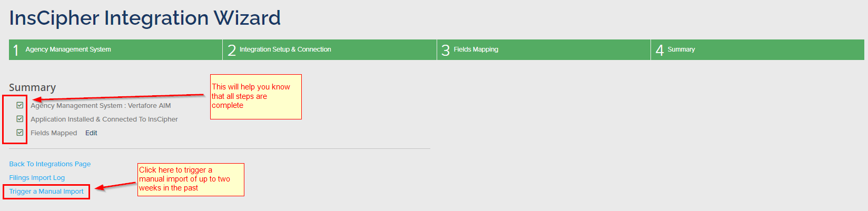Screen dimensions: 868x211
Task: Uncheck the Fields Mapped checkbox
Action: (20, 133)
